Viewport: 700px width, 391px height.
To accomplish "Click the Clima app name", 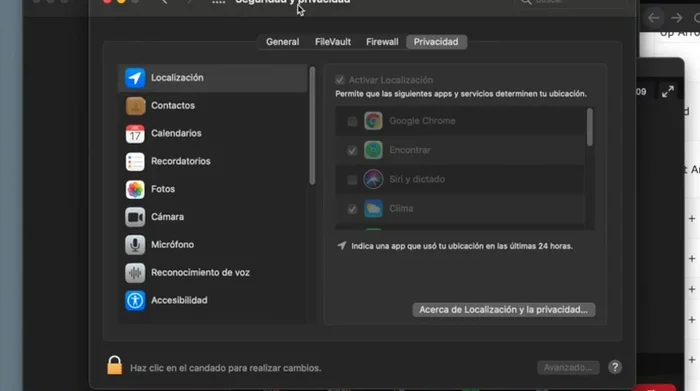I will tap(401, 208).
